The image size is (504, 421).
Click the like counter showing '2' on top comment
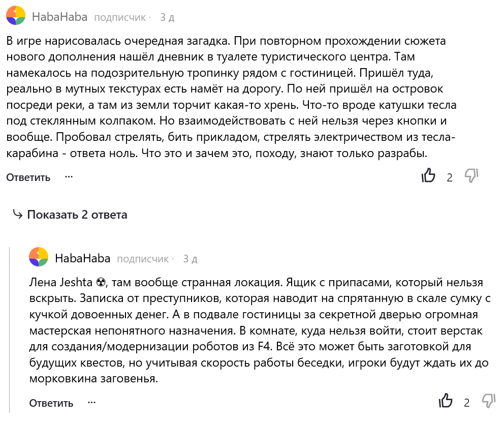450,177
